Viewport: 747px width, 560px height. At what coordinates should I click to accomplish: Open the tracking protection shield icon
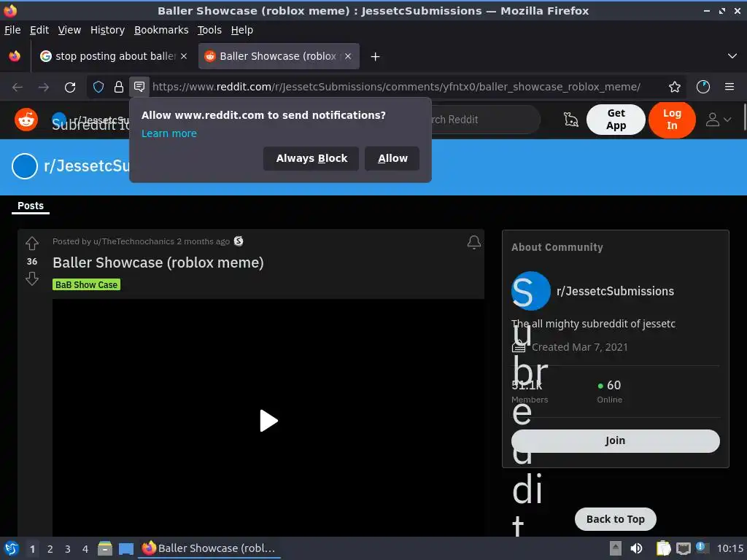98,87
